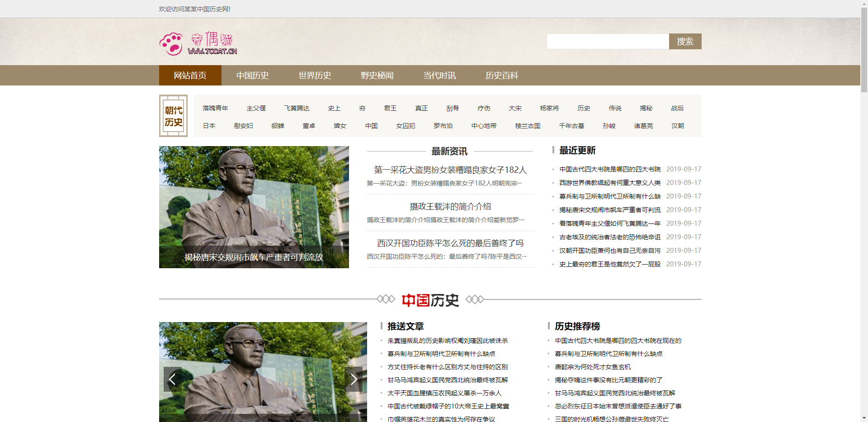Open the 当代时讯 nav item
Screen dimensions: 868x422
(x=440, y=75)
